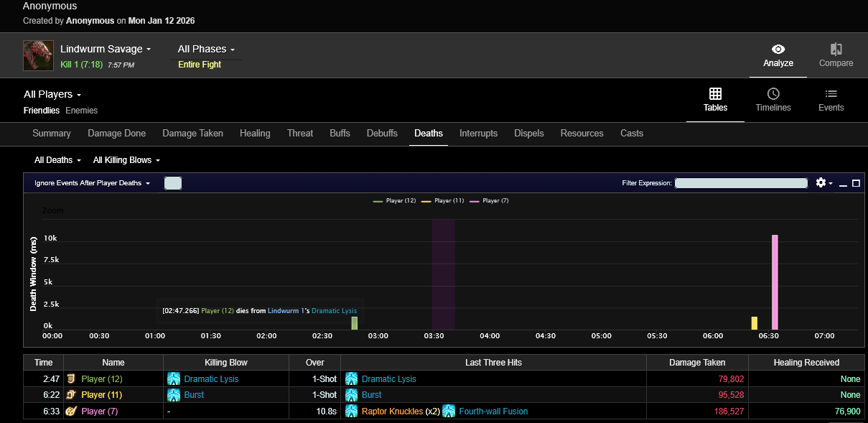This screenshot has height=423, width=868.
Task: Click Burst icon in Killing Blow column
Action: click(173, 395)
